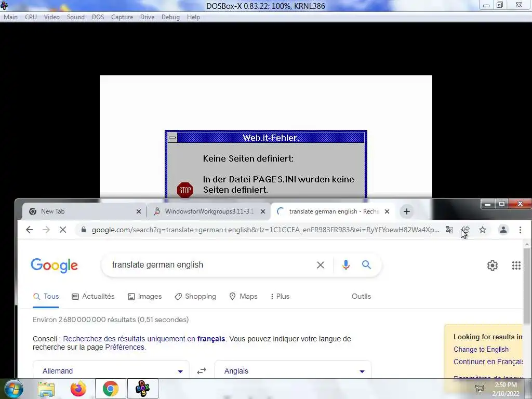
Task: Click Recherchez des résultats uniquement en français link
Action: (x=144, y=339)
